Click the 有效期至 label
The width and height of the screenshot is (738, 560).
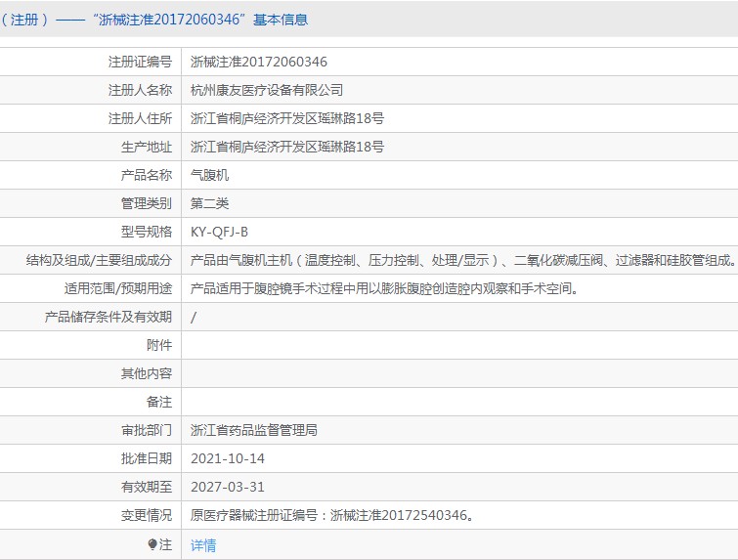(147, 487)
